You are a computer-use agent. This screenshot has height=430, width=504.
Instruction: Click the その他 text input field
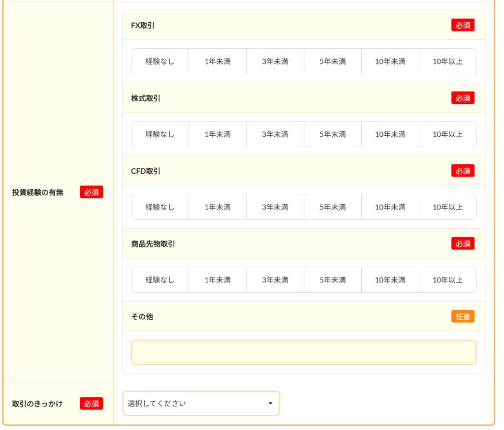pos(304,352)
